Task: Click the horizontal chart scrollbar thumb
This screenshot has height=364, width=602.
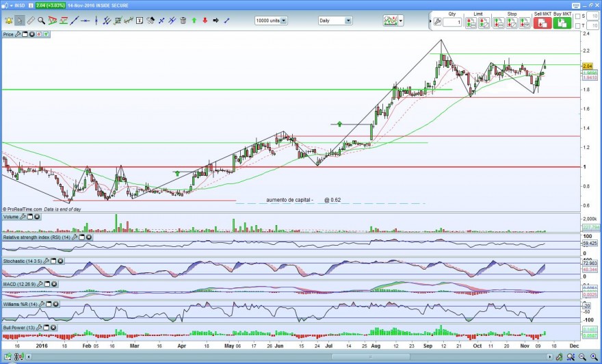Action: tap(371, 357)
